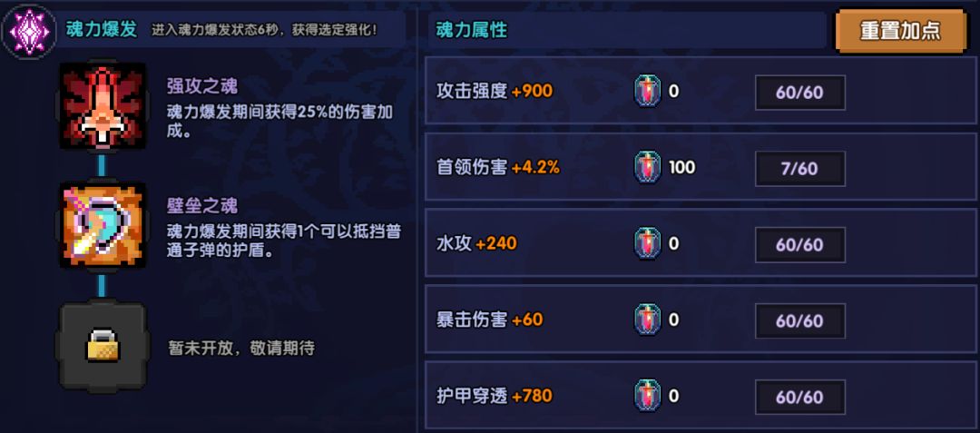Click the gem icon beside 水攻

(648, 244)
